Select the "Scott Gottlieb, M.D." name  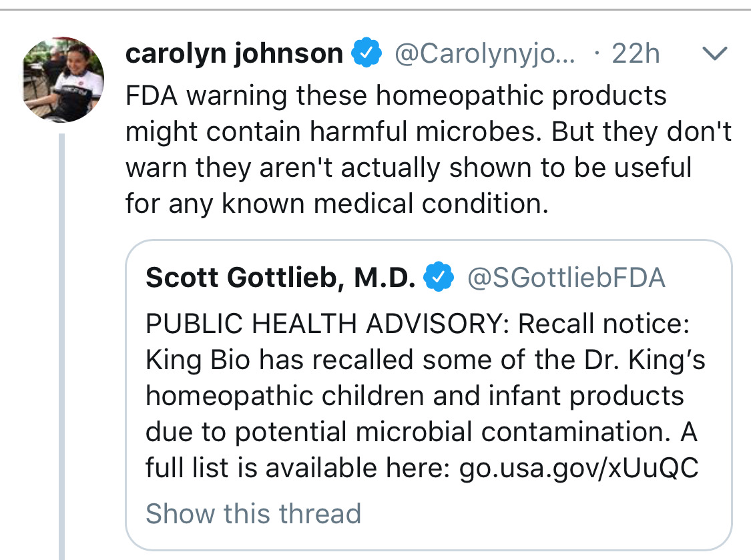[x=280, y=278]
